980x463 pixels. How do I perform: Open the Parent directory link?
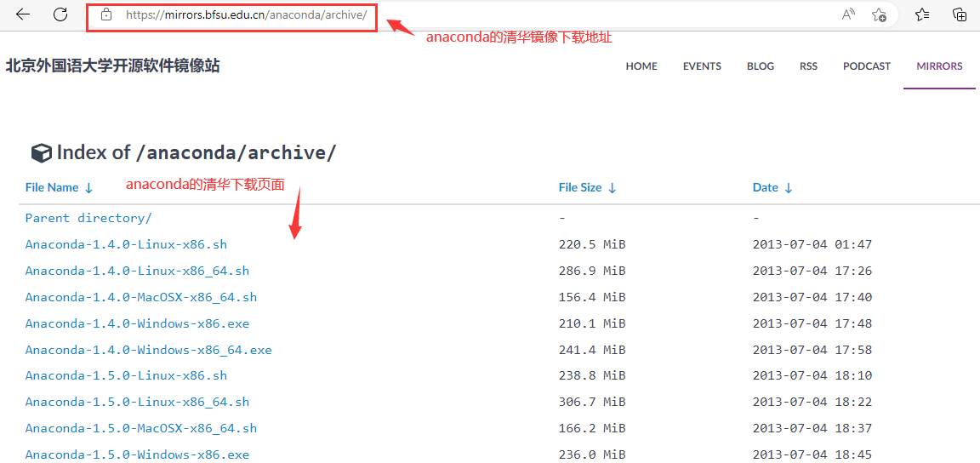[88, 218]
